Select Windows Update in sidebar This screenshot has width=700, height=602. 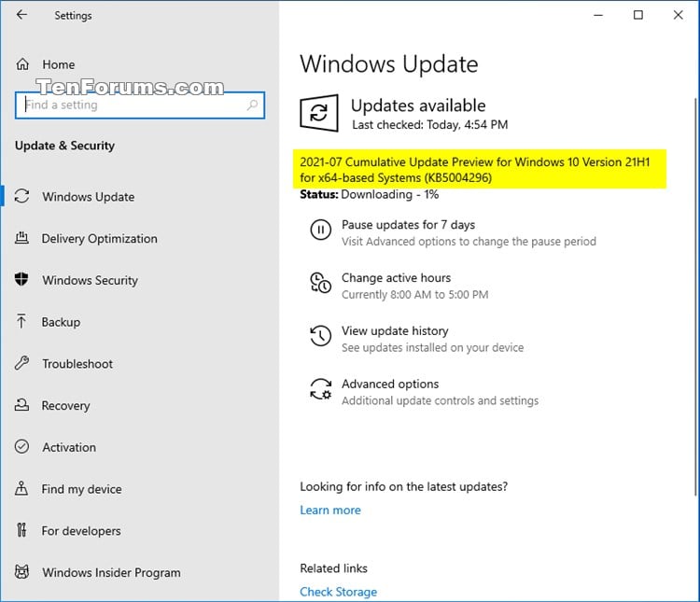pos(89,197)
